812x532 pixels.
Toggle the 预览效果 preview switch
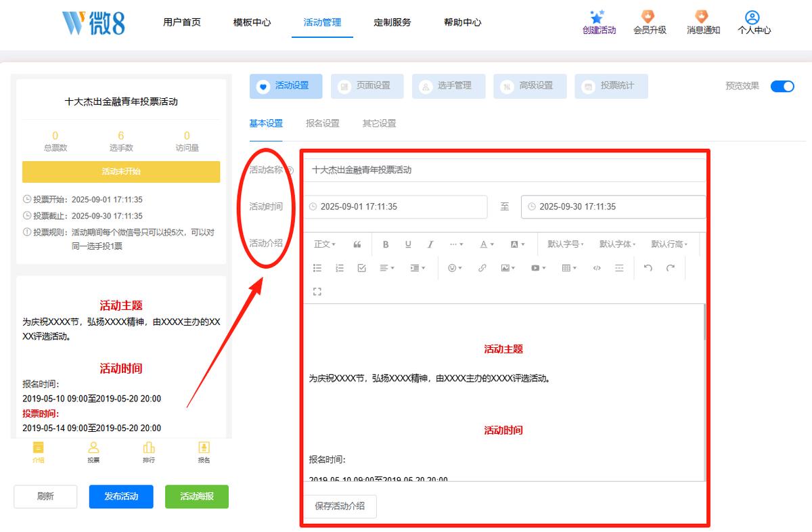click(782, 86)
